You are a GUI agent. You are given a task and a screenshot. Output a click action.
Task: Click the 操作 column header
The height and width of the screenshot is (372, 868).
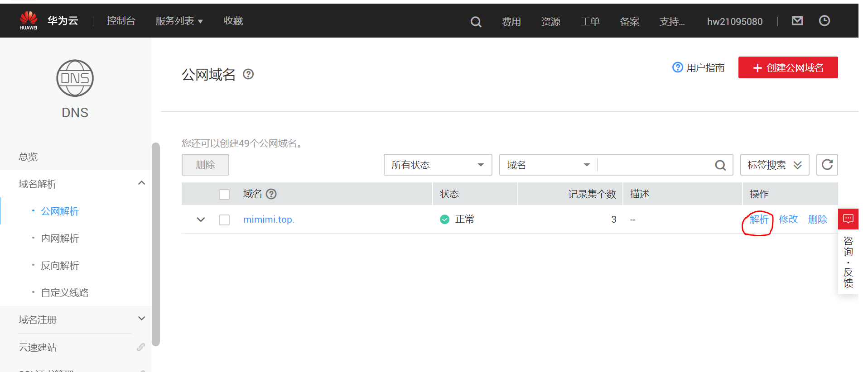pos(759,194)
